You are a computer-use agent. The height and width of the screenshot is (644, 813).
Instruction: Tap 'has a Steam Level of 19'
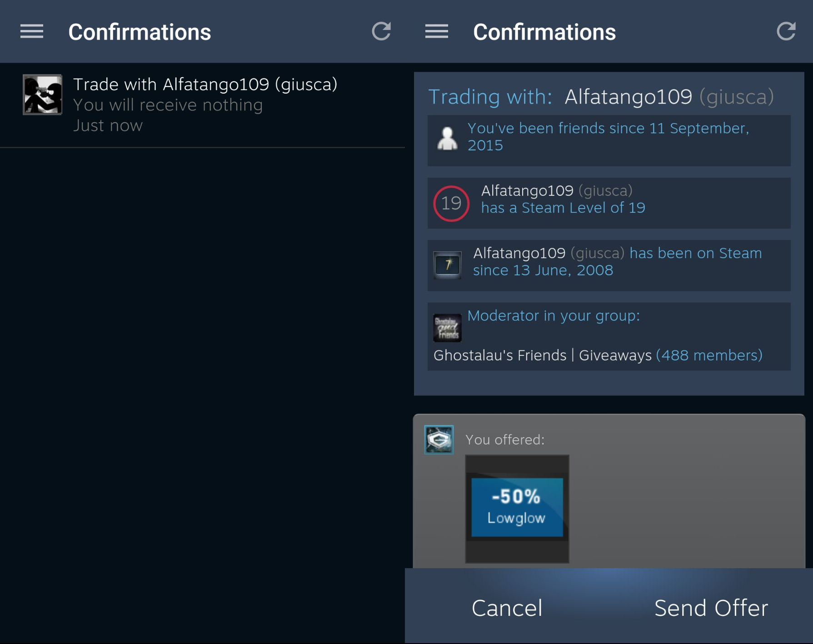(x=563, y=208)
